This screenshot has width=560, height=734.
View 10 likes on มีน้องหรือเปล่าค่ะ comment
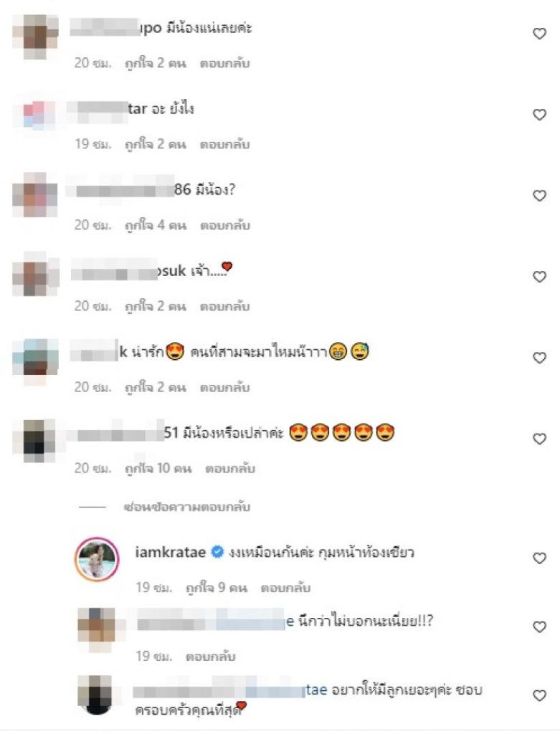[158, 468]
